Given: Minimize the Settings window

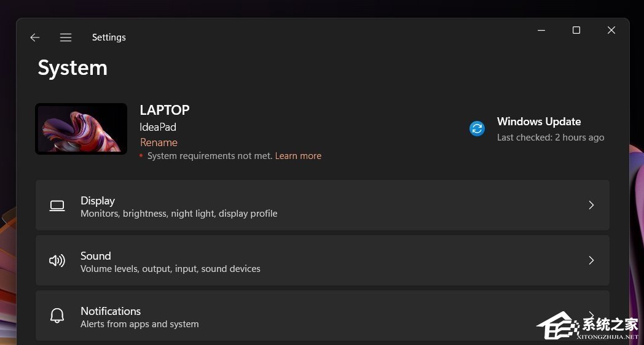Looking at the screenshot, I should [541, 30].
